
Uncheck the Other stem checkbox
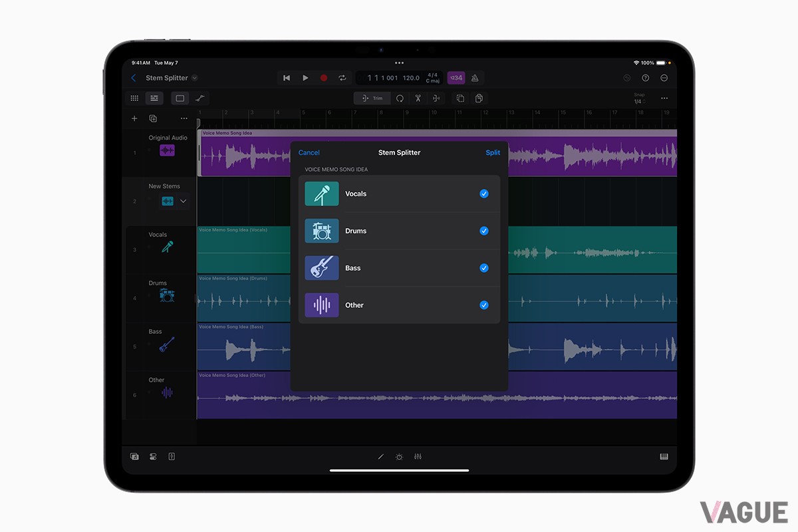pyautogui.click(x=484, y=305)
